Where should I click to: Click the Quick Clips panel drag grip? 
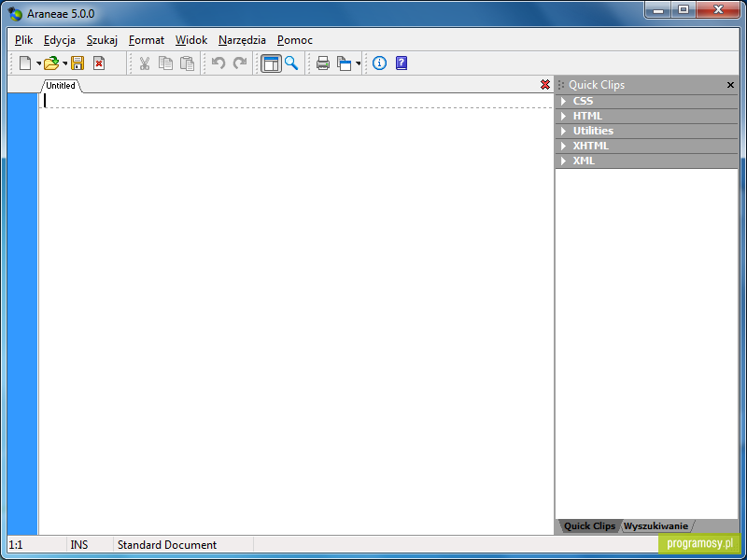coord(561,85)
